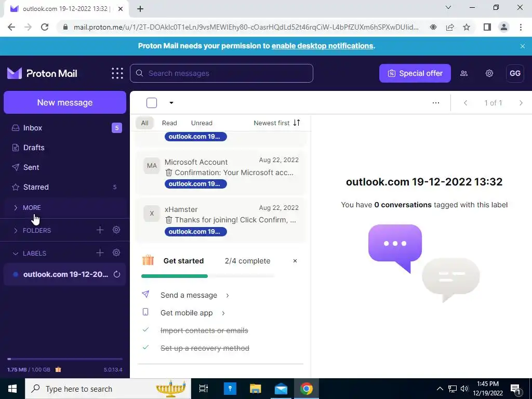Go to next page arrow
Screen dimensions: 532x399
[x=521, y=103]
